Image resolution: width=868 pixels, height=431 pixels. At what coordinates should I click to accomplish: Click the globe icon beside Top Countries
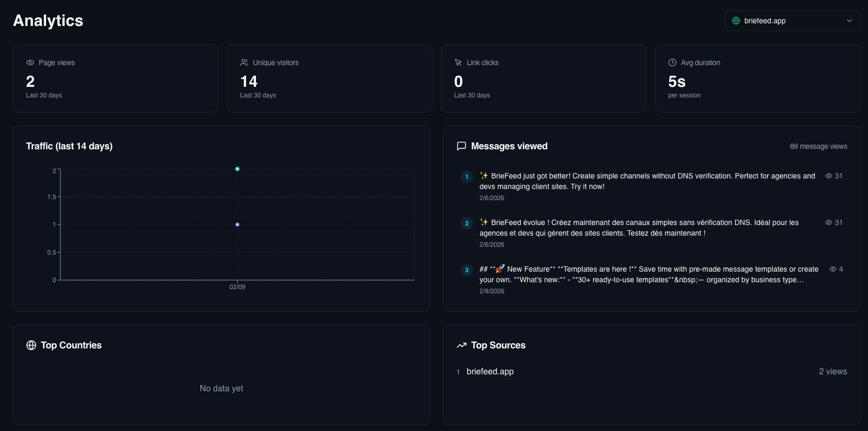tap(31, 345)
